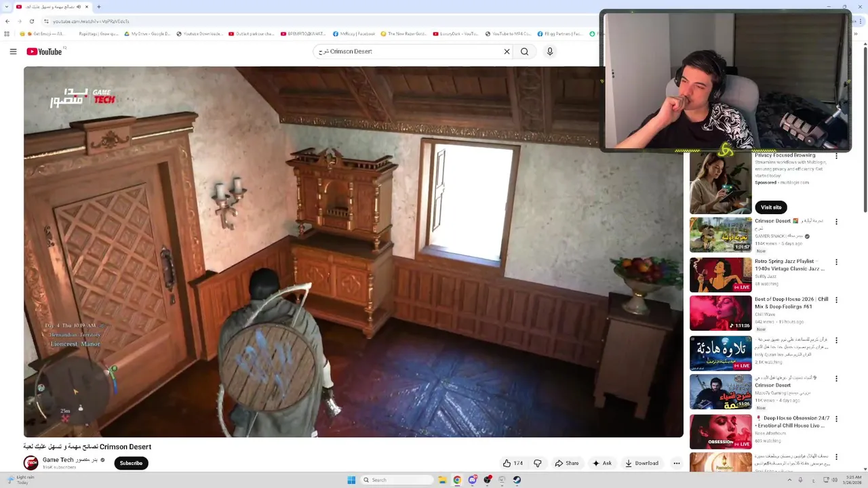Open Steam from the taskbar
The image size is (868, 488).
[x=517, y=480]
